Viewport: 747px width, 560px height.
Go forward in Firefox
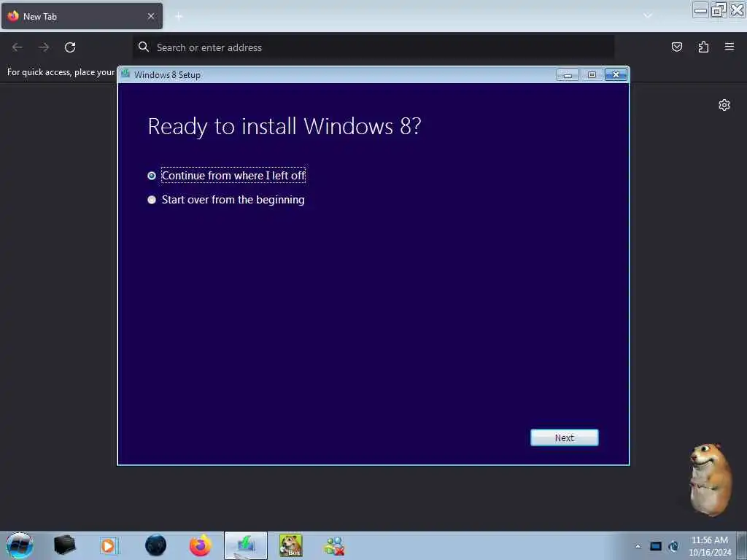point(44,47)
